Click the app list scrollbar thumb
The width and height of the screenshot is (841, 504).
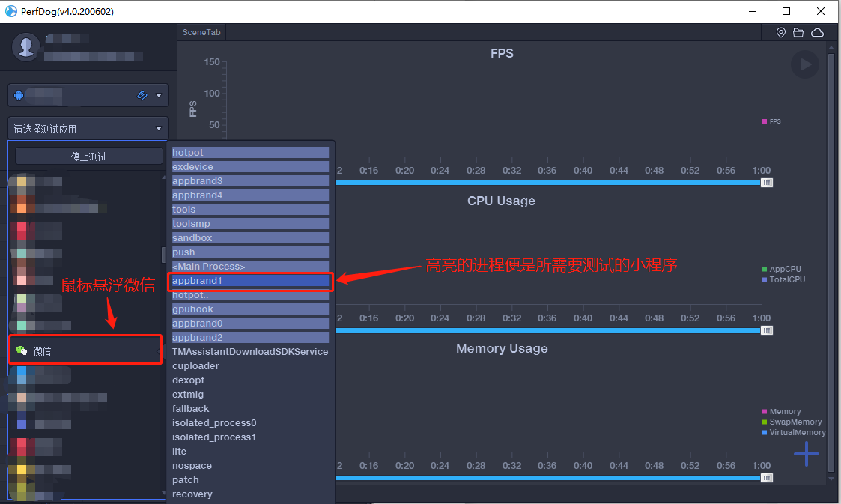[163, 255]
